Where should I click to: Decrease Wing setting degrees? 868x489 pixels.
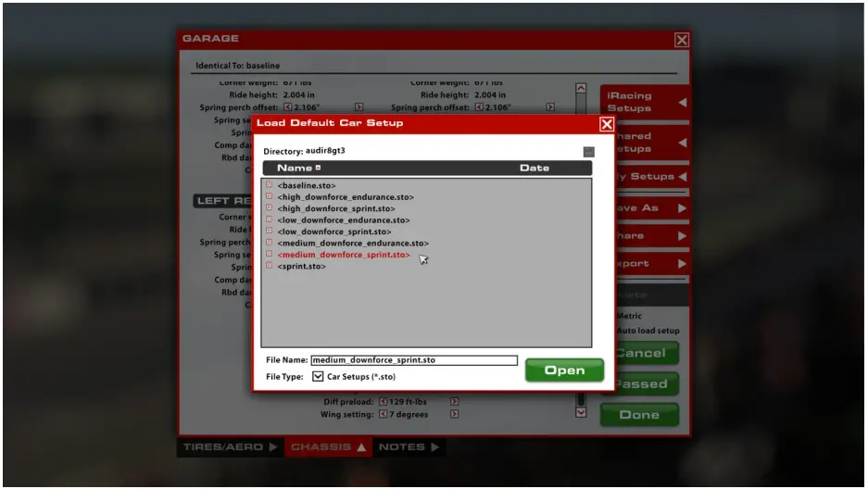[x=384, y=414]
